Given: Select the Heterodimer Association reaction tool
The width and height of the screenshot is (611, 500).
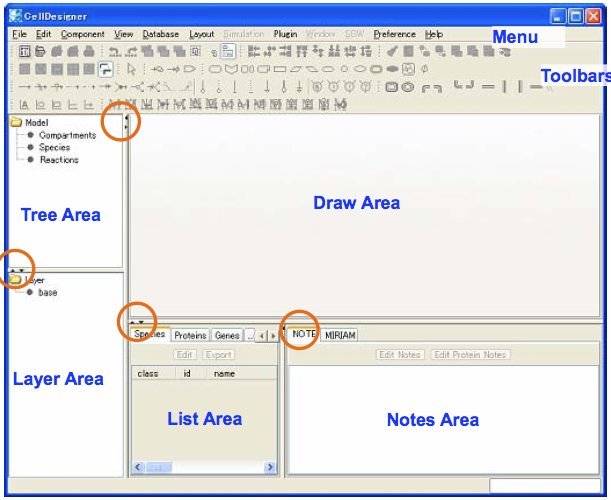Looking at the screenshot, I should 122,87.
